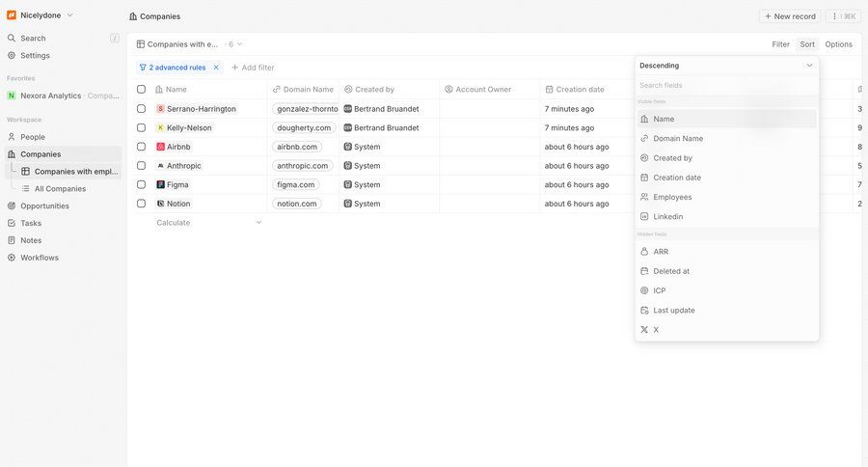Open the Nexora Analytics favorite
868x467 pixels.
coord(63,96)
